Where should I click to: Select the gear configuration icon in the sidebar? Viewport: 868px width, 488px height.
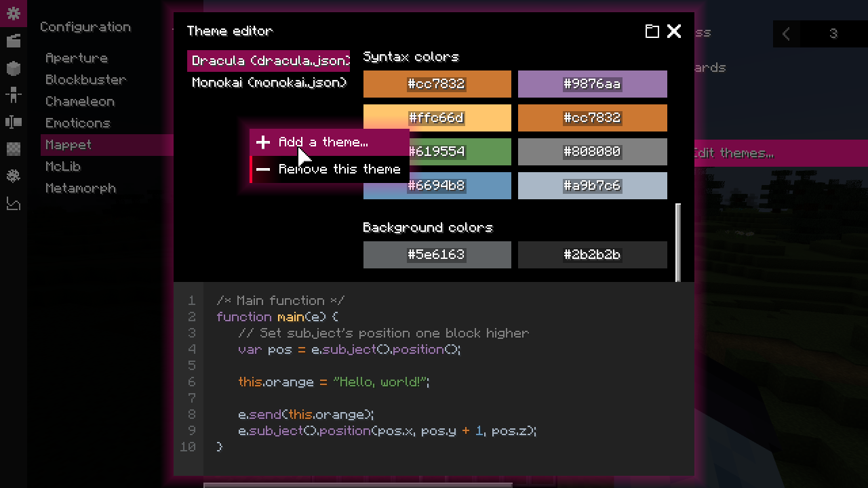(x=14, y=14)
